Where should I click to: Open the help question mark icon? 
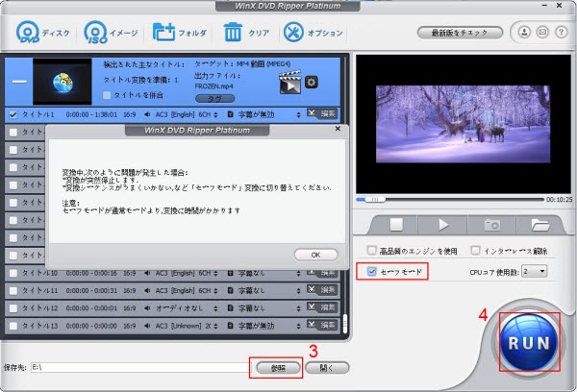pos(561,33)
